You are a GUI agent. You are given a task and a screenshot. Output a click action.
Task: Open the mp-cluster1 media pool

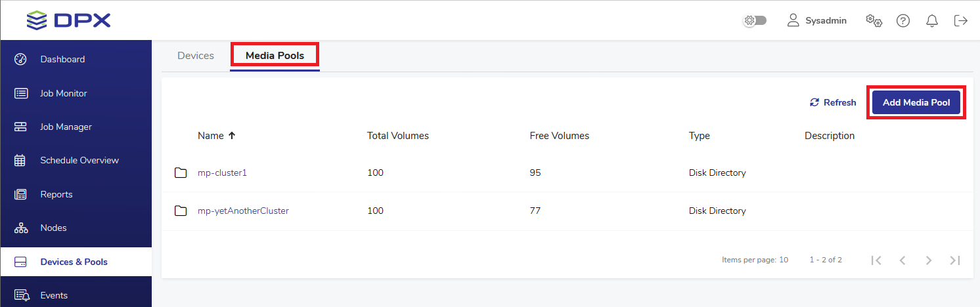[x=222, y=173]
